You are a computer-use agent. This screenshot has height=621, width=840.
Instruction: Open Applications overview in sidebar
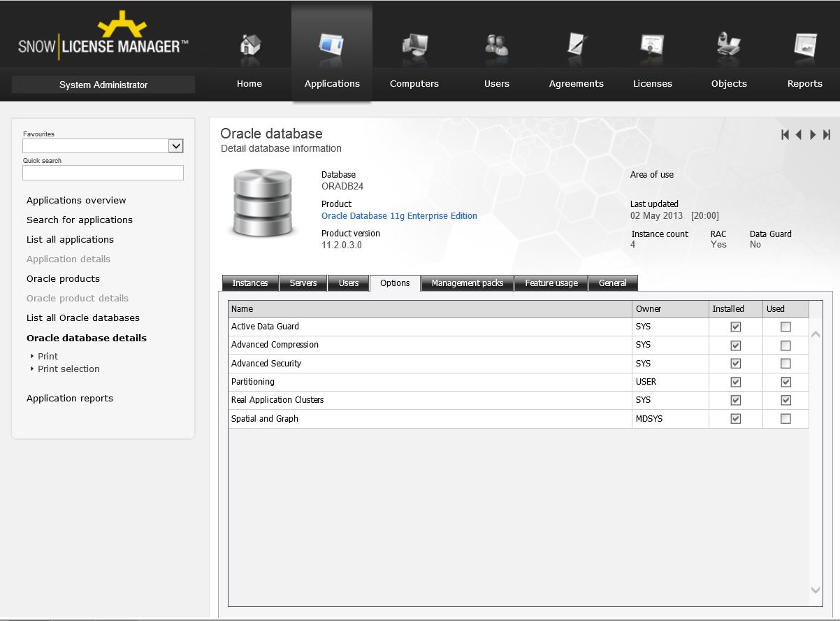click(x=76, y=200)
